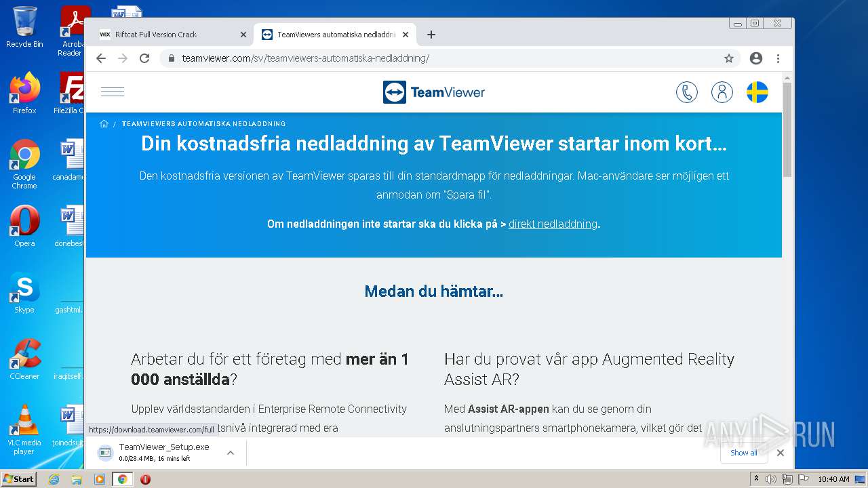Close the Riftcat Full Version Crack tab
This screenshot has width=868, height=488.
coord(243,35)
